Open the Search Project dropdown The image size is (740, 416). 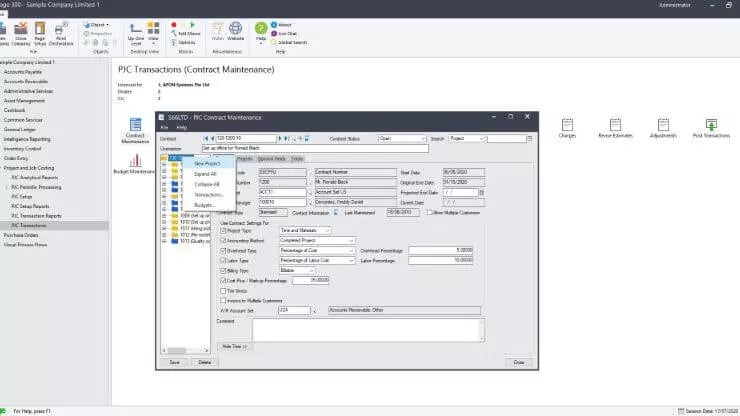coord(467,138)
